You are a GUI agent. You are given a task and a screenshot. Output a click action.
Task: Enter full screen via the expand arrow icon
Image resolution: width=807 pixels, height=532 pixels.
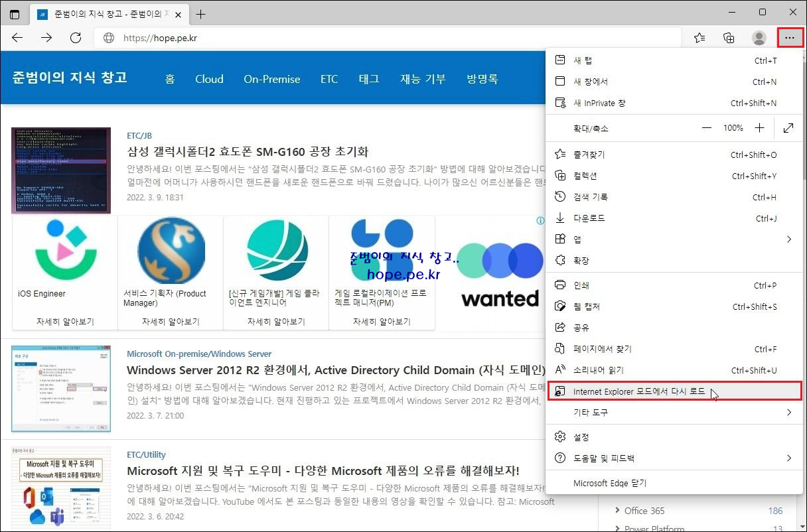point(788,128)
